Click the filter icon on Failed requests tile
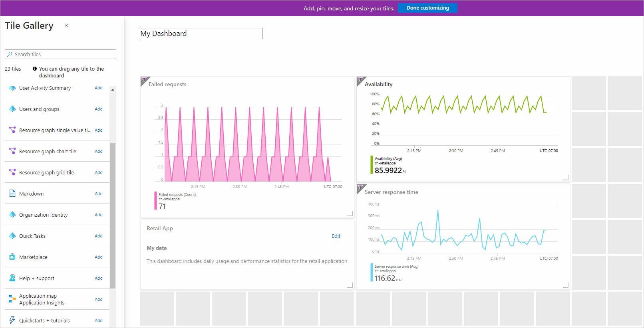The height and width of the screenshot is (328, 644). (x=144, y=80)
